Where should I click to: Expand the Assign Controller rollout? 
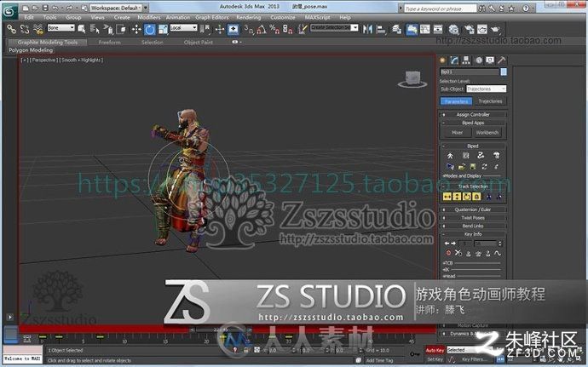click(473, 115)
